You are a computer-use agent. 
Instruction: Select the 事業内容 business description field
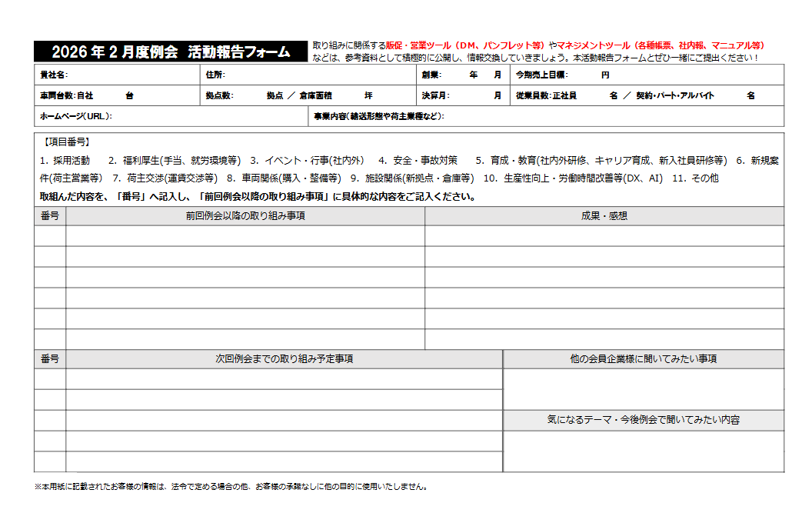pyautogui.click(x=546, y=116)
